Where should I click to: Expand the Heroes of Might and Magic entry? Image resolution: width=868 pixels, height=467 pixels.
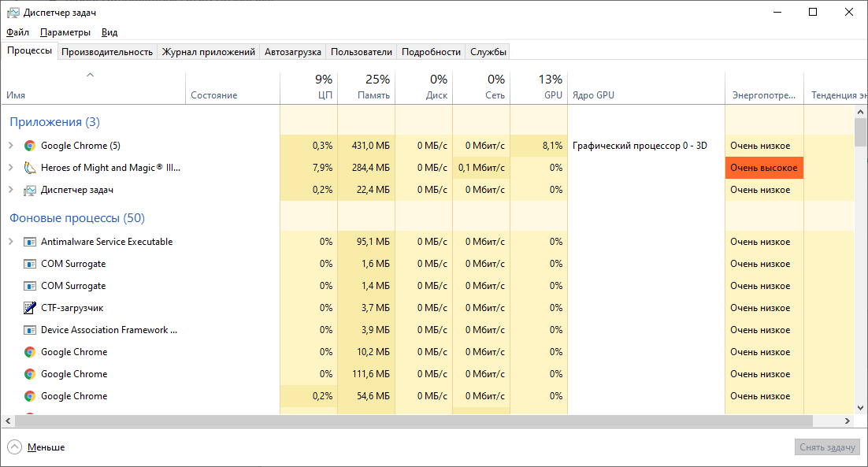[x=10, y=168]
